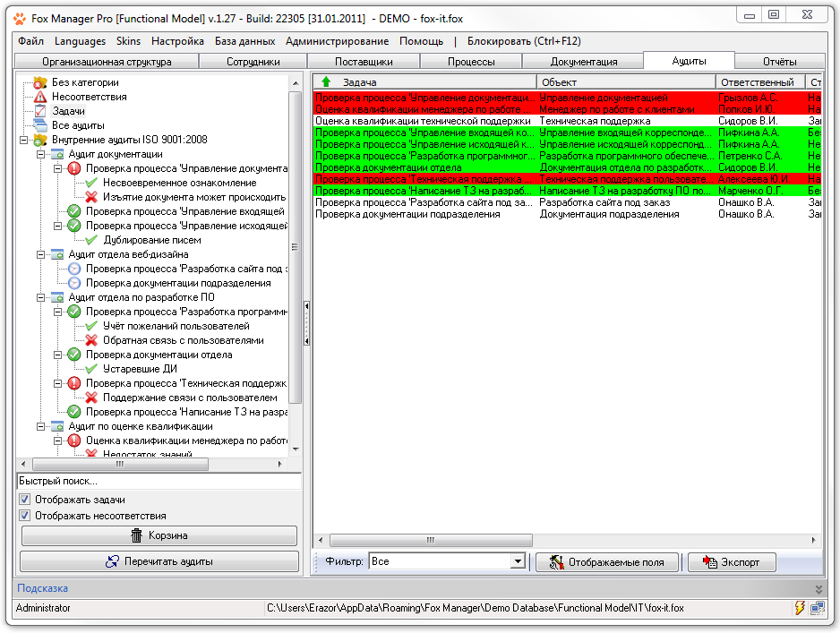Click red alert icon of 'Техническая поддержк' check
840x633 pixels.
tap(74, 383)
